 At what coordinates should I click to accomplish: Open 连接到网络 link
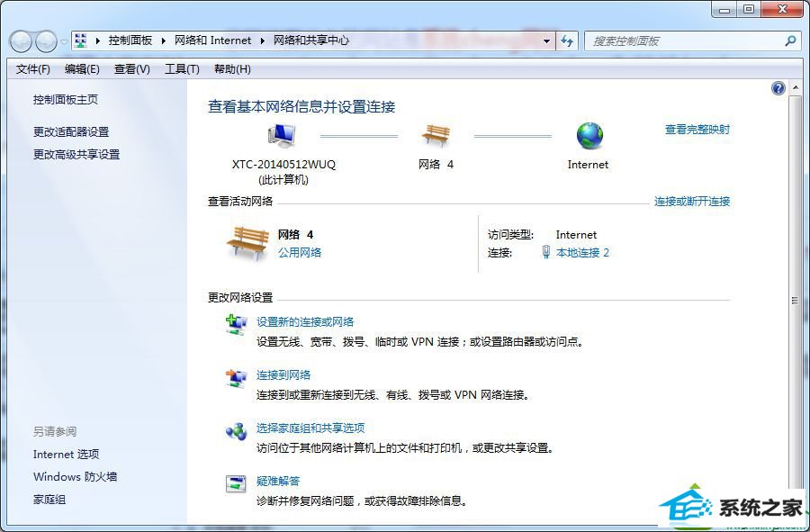click(x=283, y=375)
